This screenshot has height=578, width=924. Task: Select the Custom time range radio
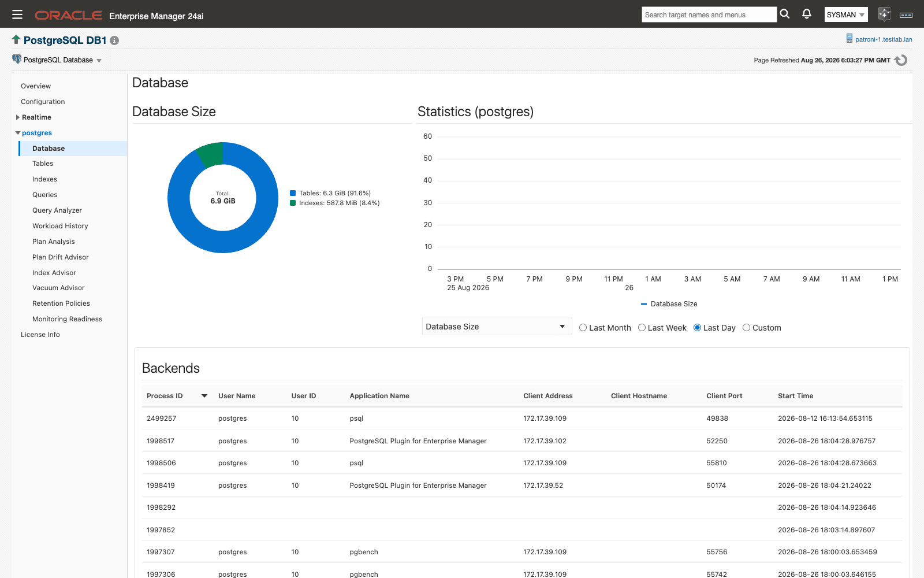[746, 328]
